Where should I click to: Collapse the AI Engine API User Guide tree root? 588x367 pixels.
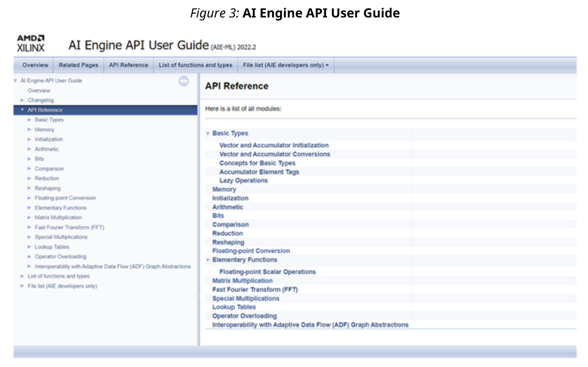coord(15,81)
